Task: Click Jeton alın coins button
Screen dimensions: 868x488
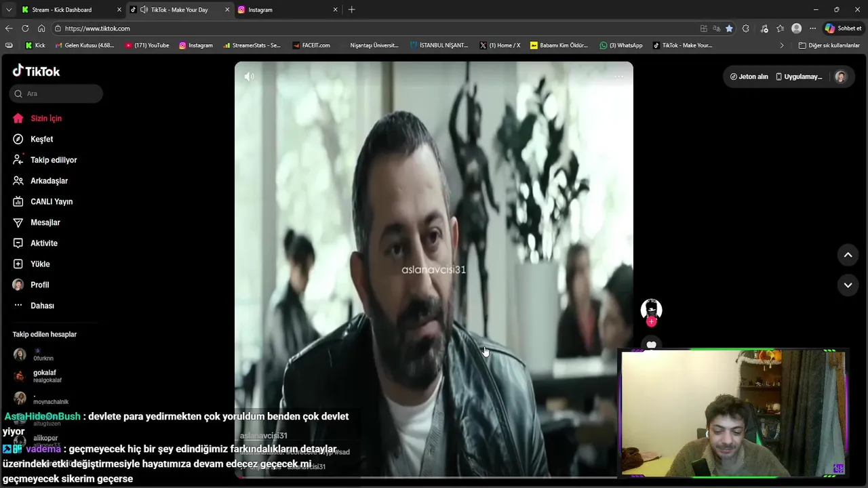Action: click(749, 77)
